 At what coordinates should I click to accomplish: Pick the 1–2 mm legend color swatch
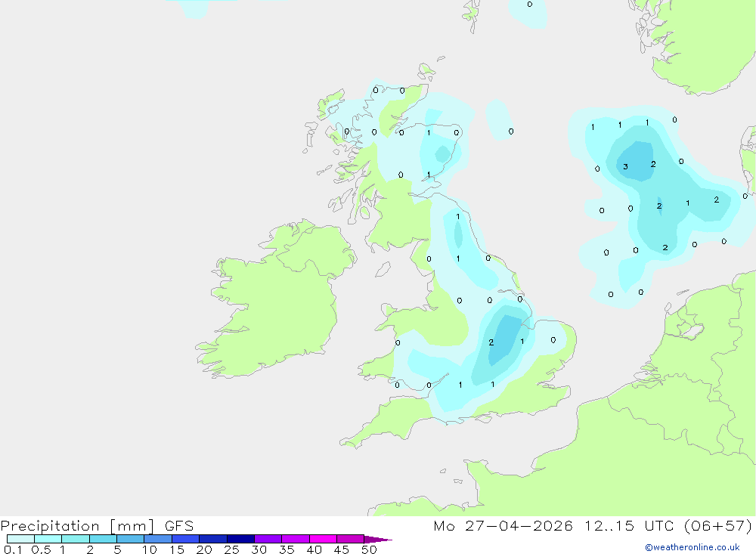75,539
